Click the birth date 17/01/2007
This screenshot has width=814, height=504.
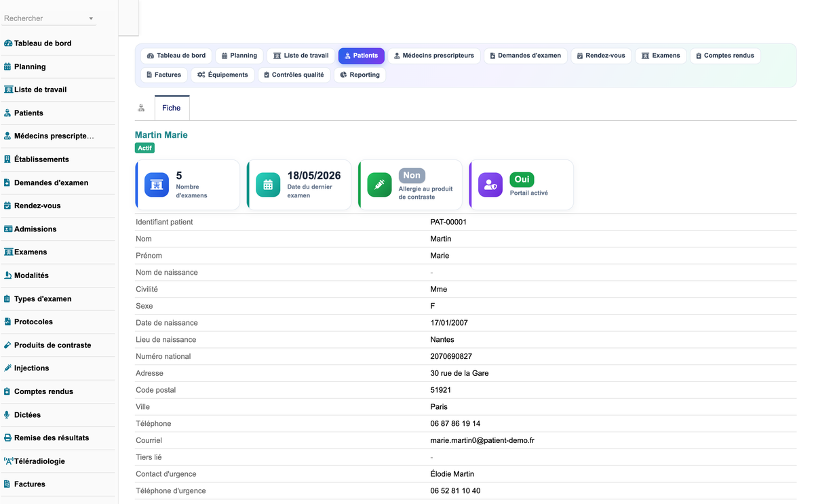449,323
